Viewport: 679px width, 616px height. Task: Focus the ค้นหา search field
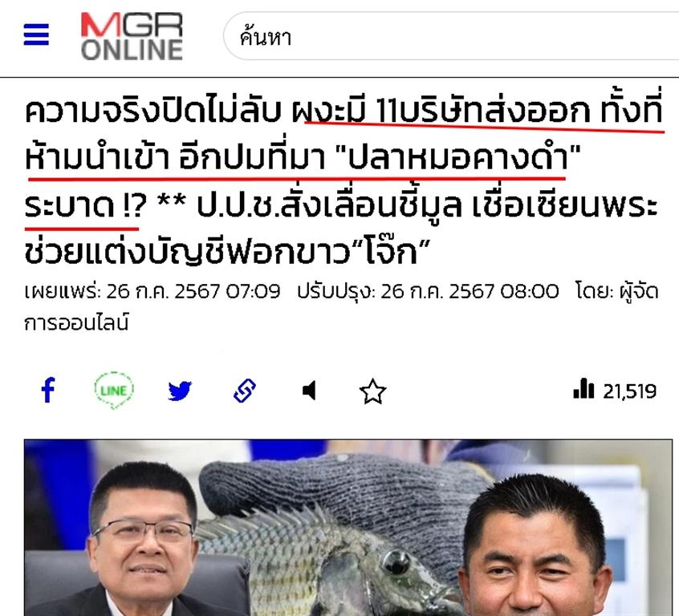tap(451, 36)
